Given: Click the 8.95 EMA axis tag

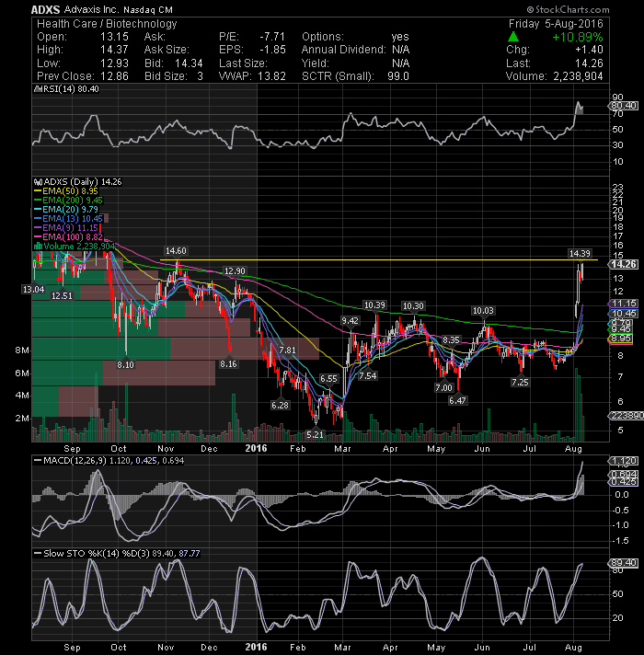Looking at the screenshot, I should coord(621,339).
